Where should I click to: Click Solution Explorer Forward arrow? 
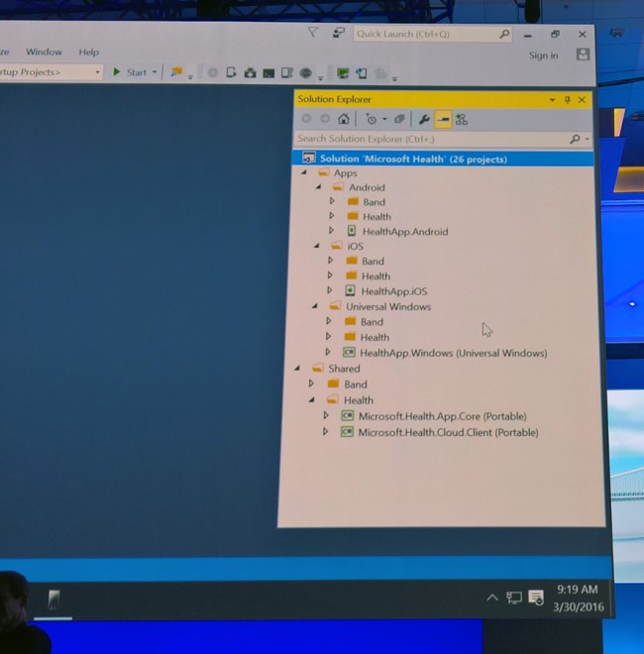pyautogui.click(x=325, y=119)
